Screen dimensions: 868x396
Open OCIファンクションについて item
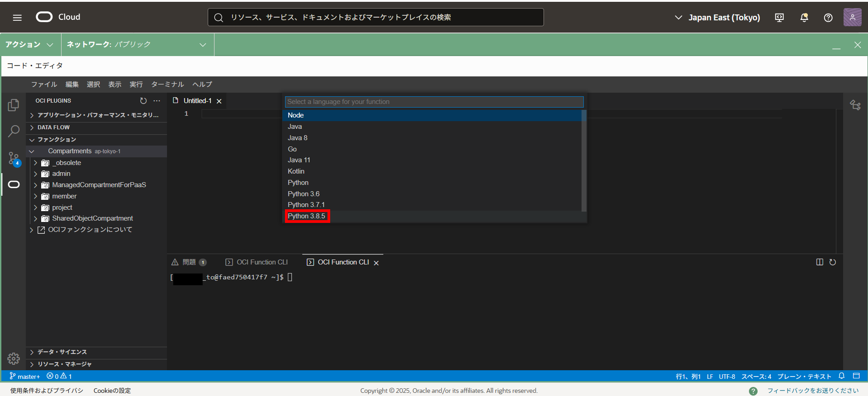96,230
